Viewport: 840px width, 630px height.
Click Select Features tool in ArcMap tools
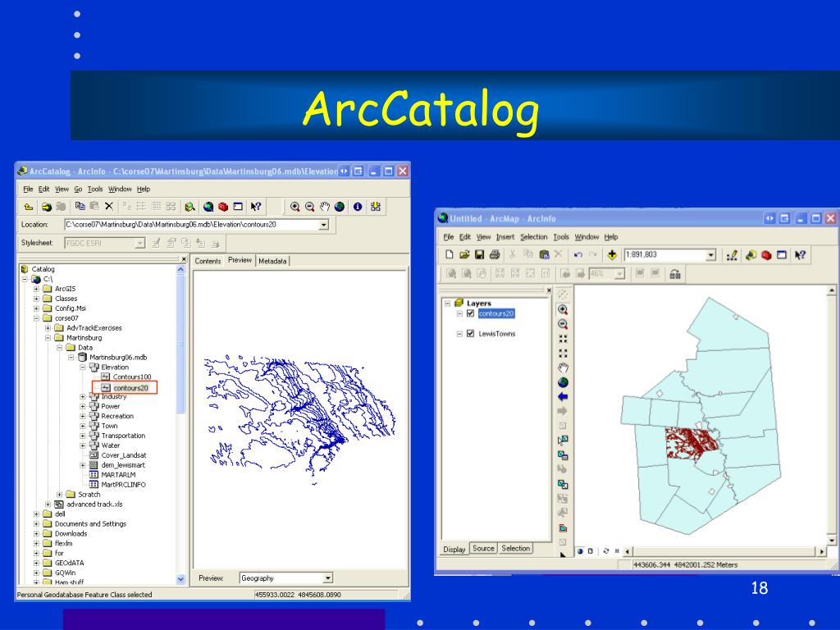pyautogui.click(x=563, y=441)
